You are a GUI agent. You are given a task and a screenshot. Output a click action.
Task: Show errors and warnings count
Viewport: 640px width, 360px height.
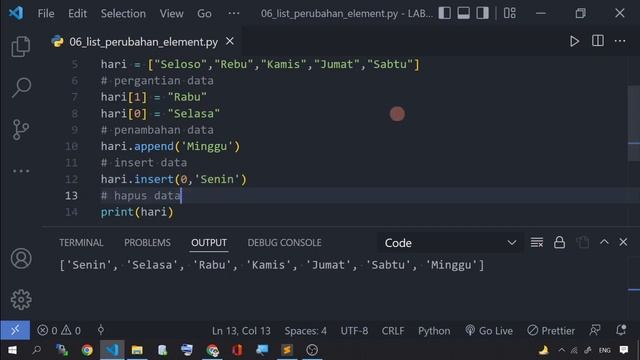pyautogui.click(x=59, y=330)
